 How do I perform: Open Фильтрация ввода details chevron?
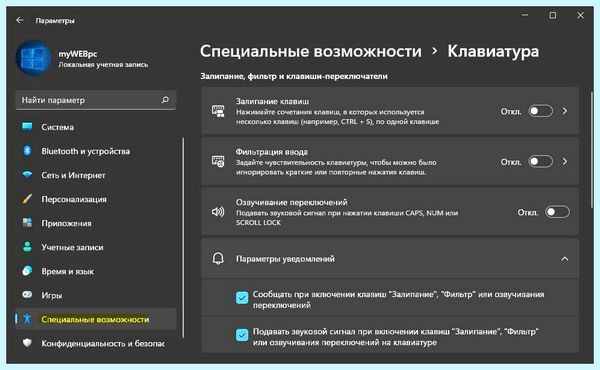(565, 161)
